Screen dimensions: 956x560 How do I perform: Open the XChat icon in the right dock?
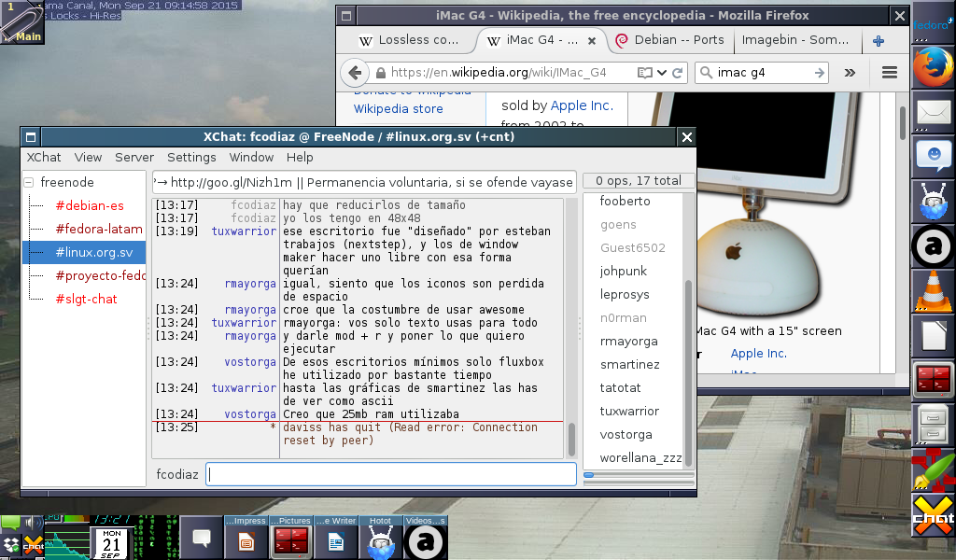934,515
